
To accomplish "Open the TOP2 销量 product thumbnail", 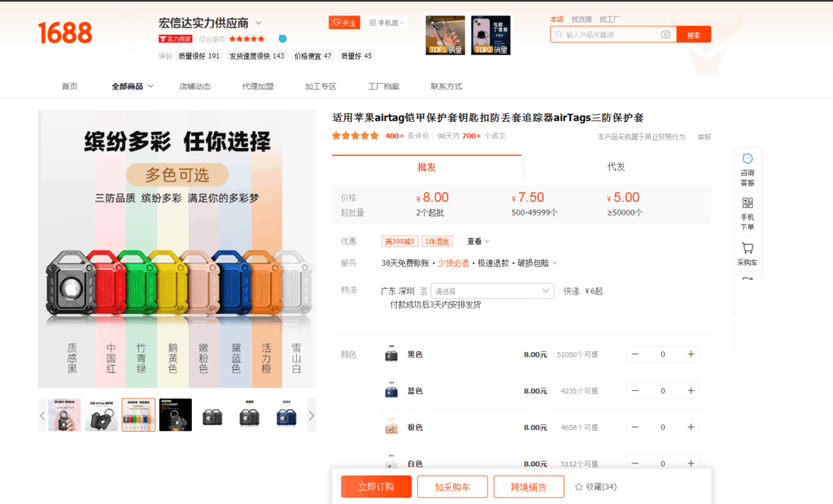I will (x=491, y=35).
